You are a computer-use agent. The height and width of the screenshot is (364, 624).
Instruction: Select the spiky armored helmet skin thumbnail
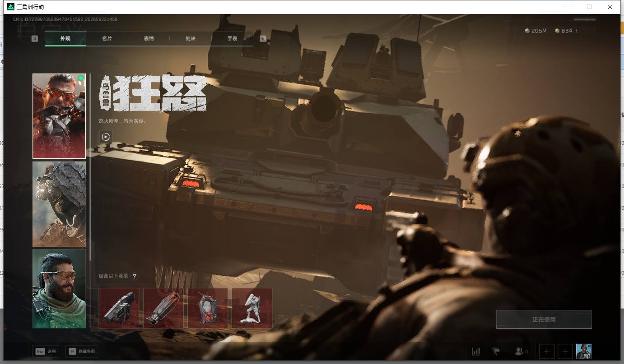point(59,204)
